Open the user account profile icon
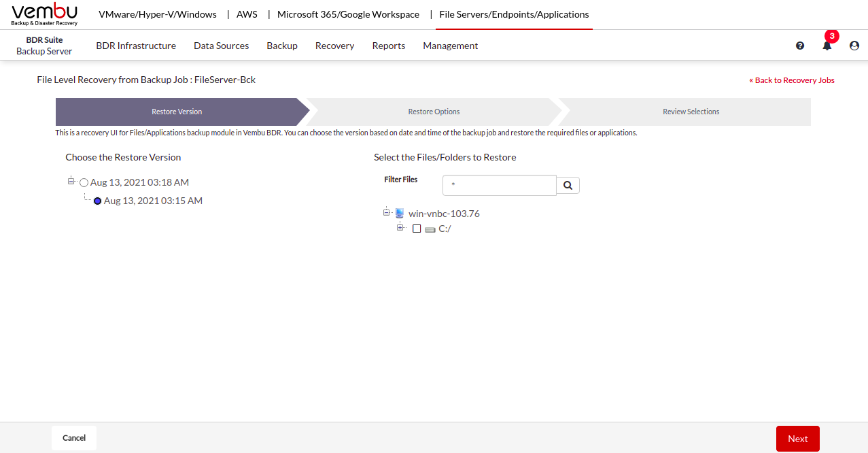This screenshot has height=453, width=868. [854, 46]
